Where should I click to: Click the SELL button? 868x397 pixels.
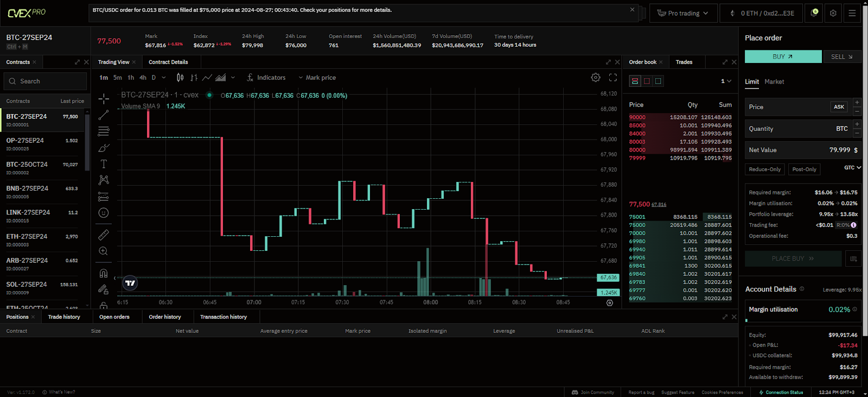841,56
